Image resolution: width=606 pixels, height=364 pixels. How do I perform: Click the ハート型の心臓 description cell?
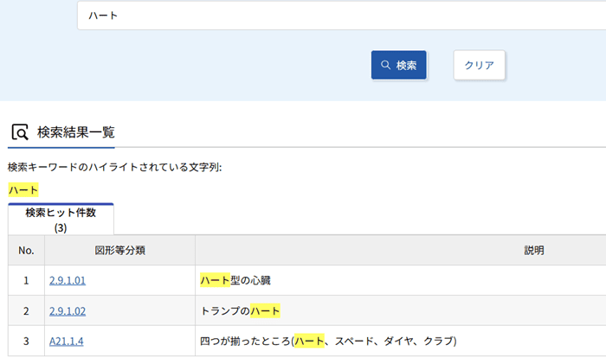tap(242, 280)
